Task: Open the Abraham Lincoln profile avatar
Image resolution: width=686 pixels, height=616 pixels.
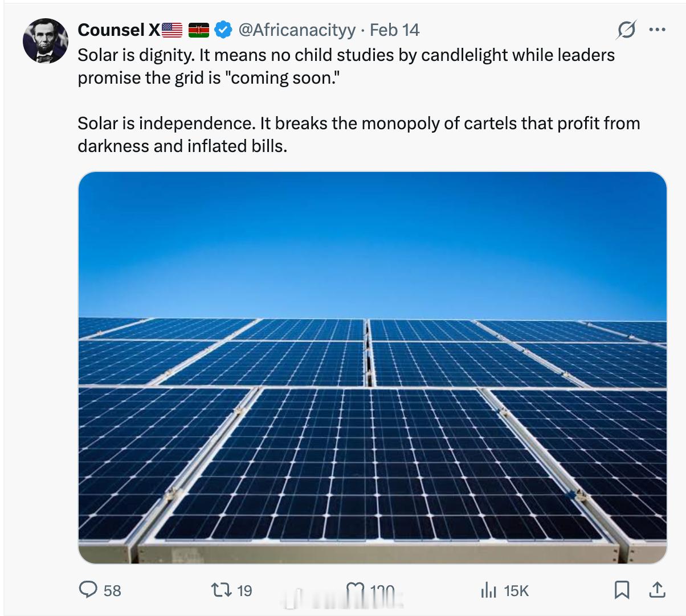Action: (46, 40)
